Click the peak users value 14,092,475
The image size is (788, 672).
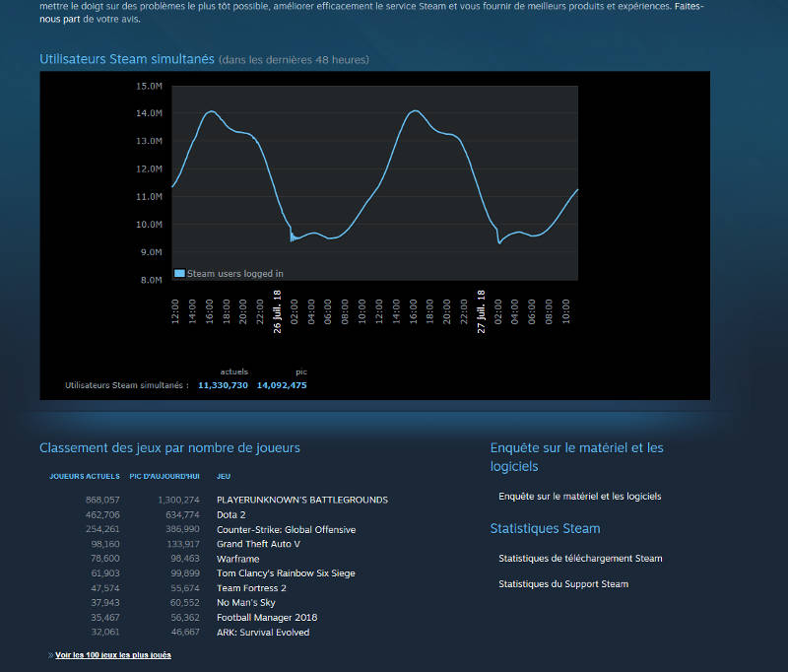pos(282,385)
